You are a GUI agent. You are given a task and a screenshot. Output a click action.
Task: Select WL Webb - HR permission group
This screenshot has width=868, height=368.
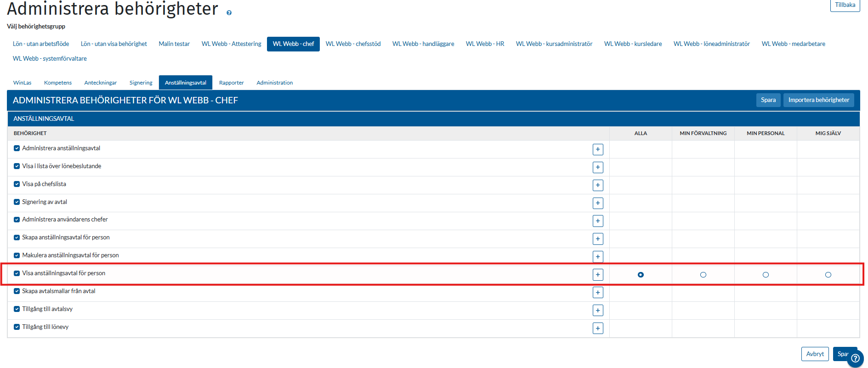(485, 44)
